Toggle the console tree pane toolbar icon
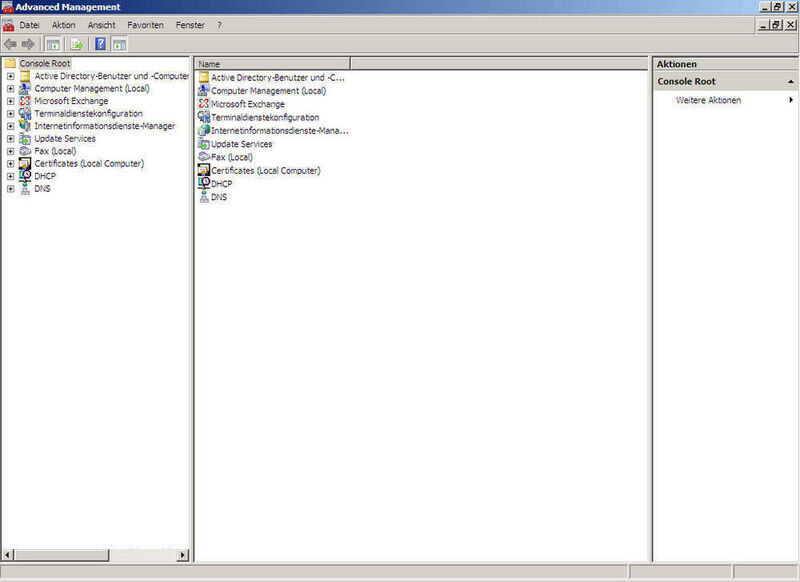Screen dimensions: 800x582 (53, 44)
